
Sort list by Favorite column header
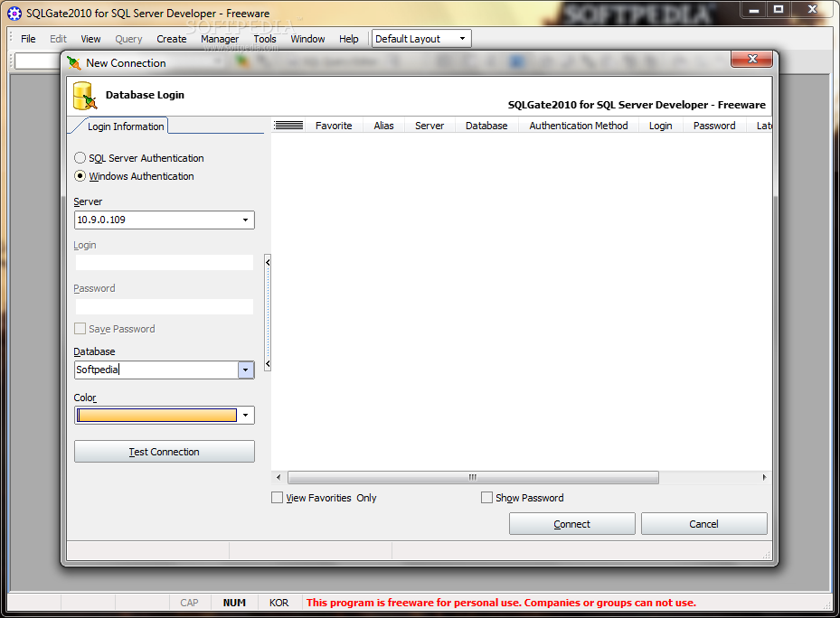click(334, 126)
